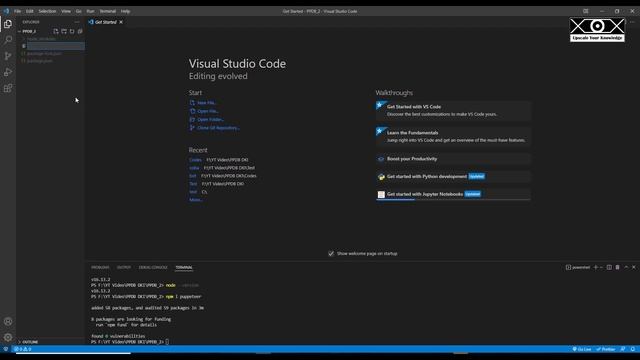Open the Accounts menu icon
640x360 pixels.
tap(8, 321)
